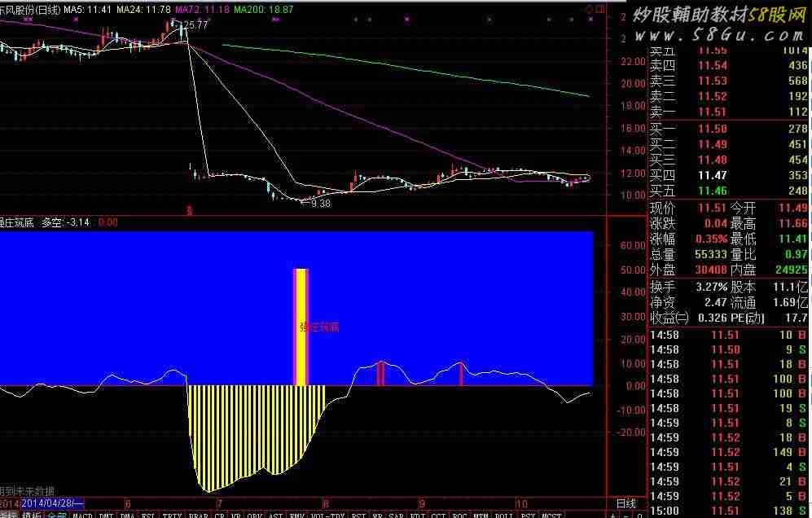Click the 25.77 high price label

[x=196, y=25]
